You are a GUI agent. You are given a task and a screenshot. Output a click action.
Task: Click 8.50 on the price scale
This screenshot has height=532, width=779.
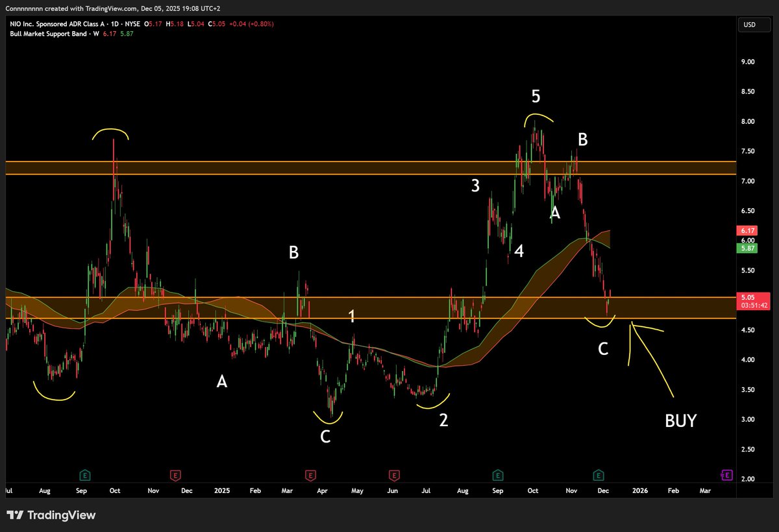point(748,92)
